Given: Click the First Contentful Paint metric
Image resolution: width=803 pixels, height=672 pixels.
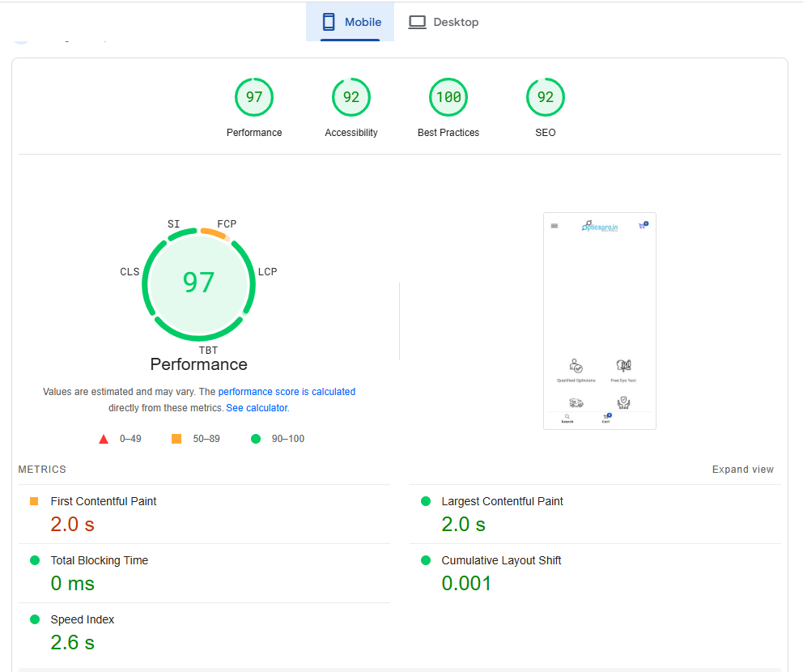Looking at the screenshot, I should (x=104, y=501).
